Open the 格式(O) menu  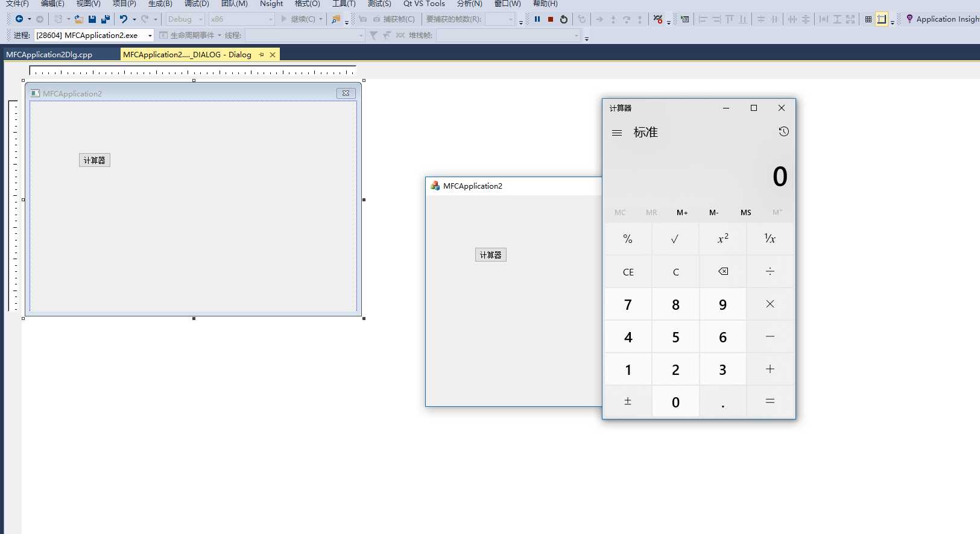pos(308,4)
